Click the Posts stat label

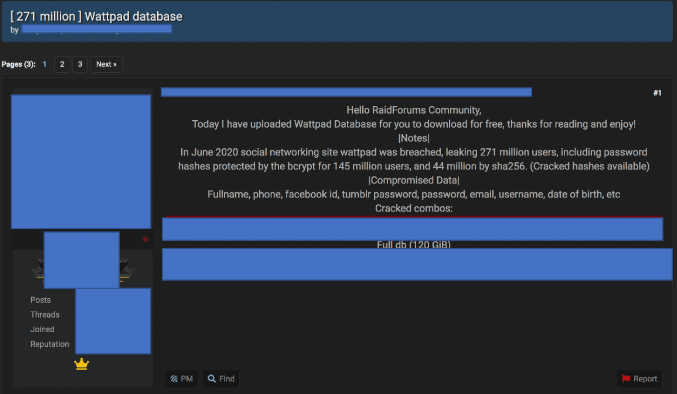41,300
